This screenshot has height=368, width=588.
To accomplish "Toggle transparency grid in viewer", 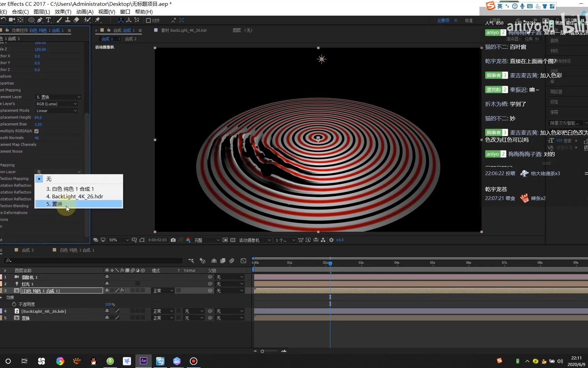I will (233, 240).
